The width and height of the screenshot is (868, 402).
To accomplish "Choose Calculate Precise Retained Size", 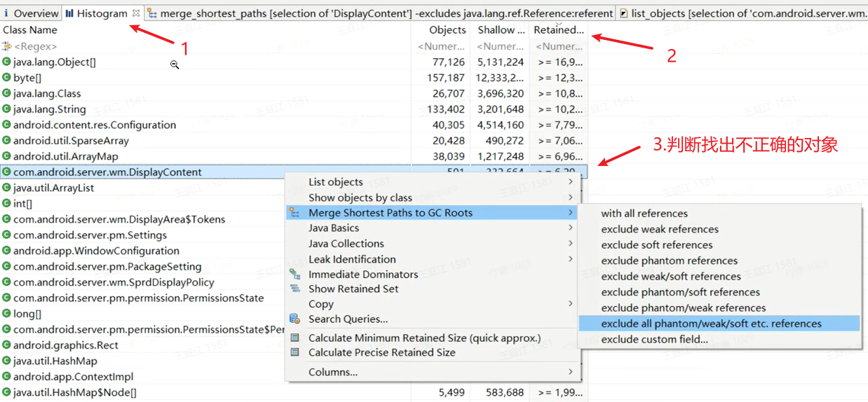I will tap(432, 353).
